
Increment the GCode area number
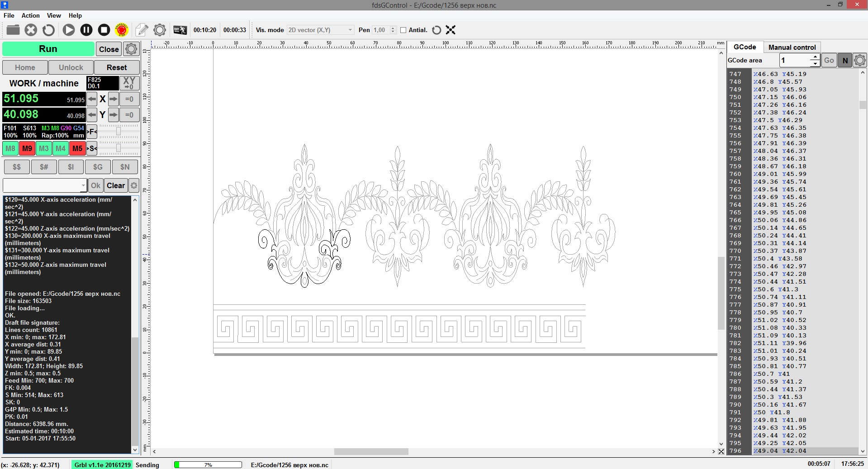[x=815, y=57]
